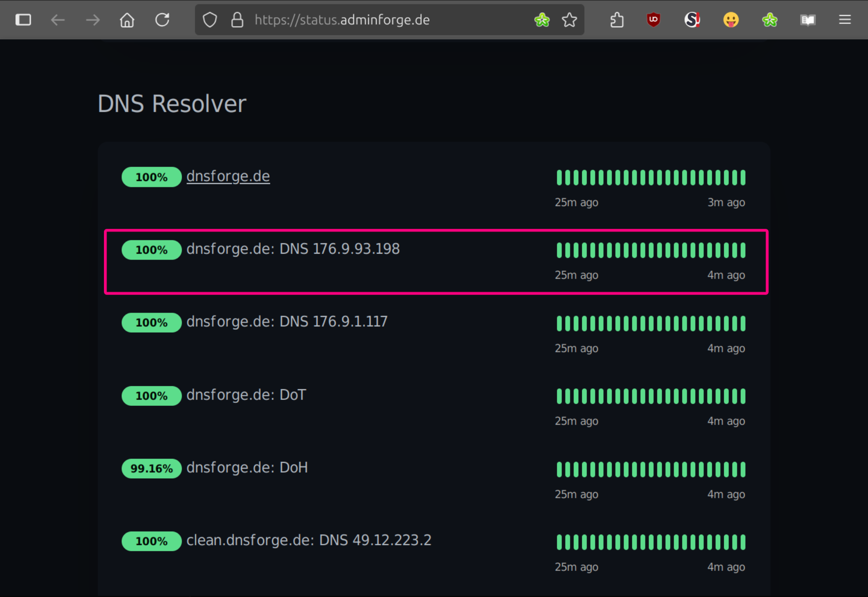Open the uBlock Origin extension

[x=653, y=20]
